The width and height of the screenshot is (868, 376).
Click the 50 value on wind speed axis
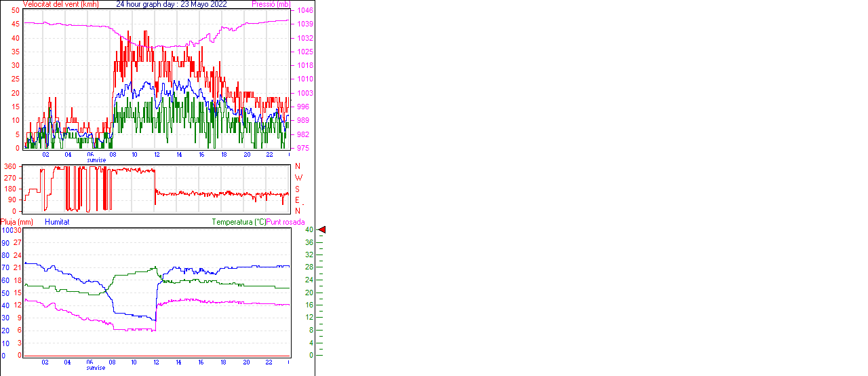(15, 11)
